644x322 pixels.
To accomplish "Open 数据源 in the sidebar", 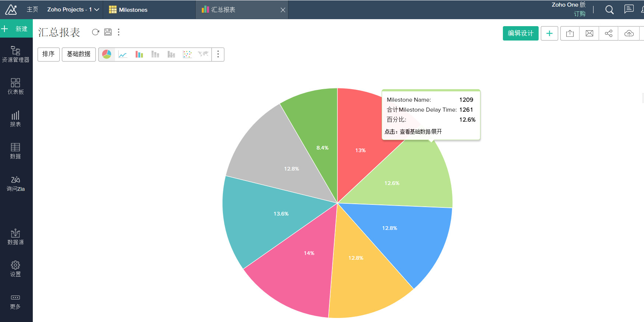I will click(15, 237).
